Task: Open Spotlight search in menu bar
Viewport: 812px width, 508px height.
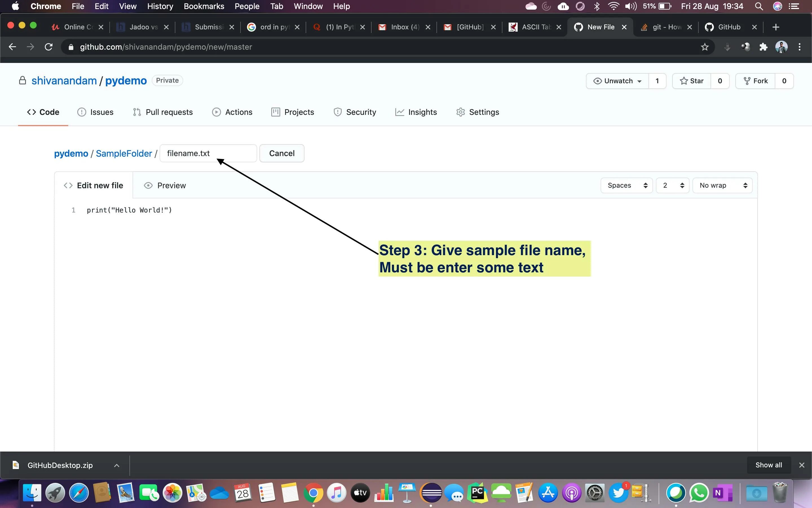Action: tap(759, 6)
